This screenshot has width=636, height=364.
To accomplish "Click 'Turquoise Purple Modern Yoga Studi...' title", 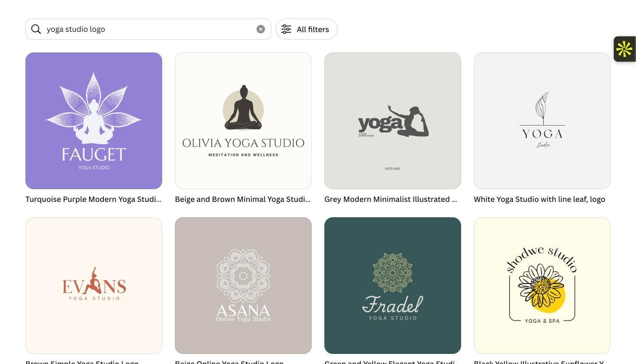I will tap(93, 199).
